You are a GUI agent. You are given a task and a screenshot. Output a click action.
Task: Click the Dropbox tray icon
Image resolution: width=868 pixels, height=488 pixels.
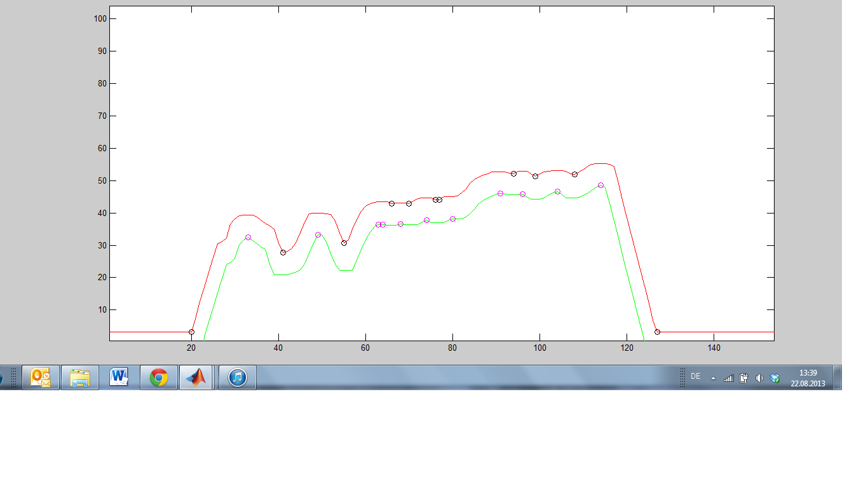click(x=775, y=377)
